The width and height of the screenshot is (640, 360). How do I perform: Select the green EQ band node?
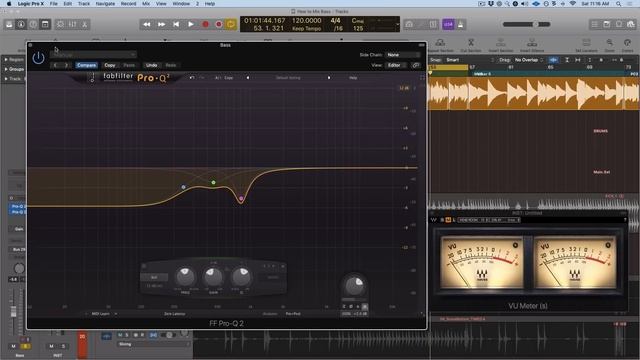point(213,182)
